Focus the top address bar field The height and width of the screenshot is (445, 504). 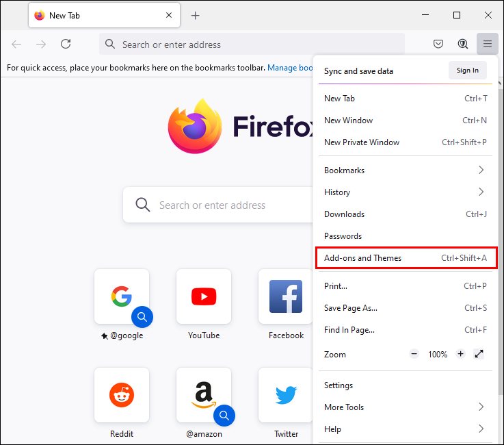[x=252, y=44]
